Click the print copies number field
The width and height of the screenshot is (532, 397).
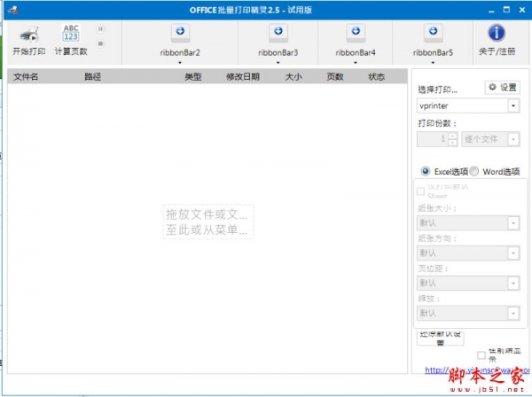(433, 139)
